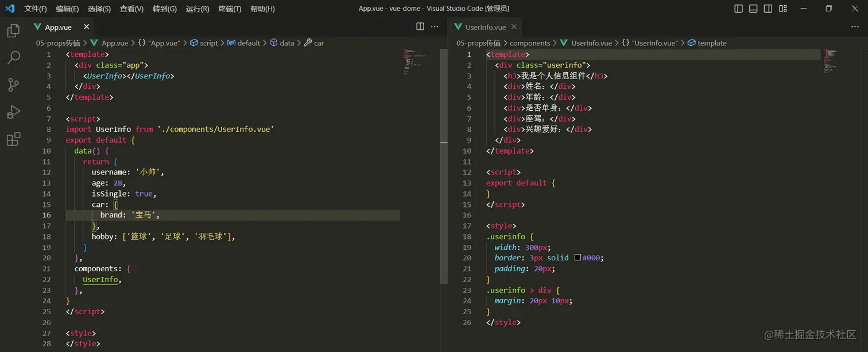Toggle bottom panel layout icon
Viewport: 868px width, 352px height.
753,9
